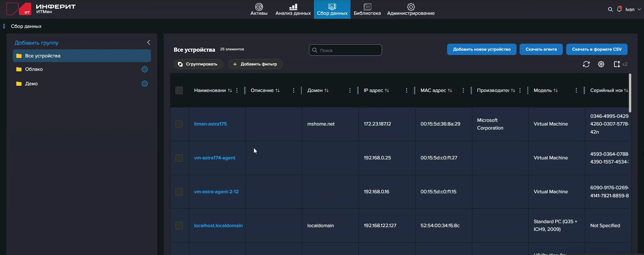Open the Домен column options menu
Image resolution: width=644 pixels, height=255 pixels.
[x=350, y=91]
